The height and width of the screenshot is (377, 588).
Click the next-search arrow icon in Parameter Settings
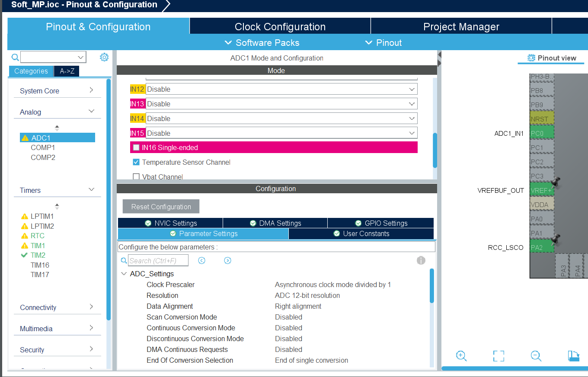coord(227,260)
